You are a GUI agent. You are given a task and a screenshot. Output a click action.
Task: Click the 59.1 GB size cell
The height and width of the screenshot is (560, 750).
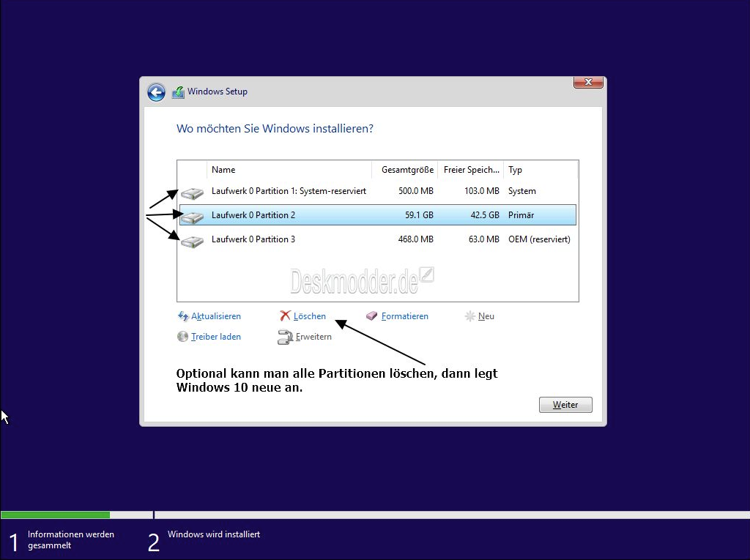pos(419,215)
